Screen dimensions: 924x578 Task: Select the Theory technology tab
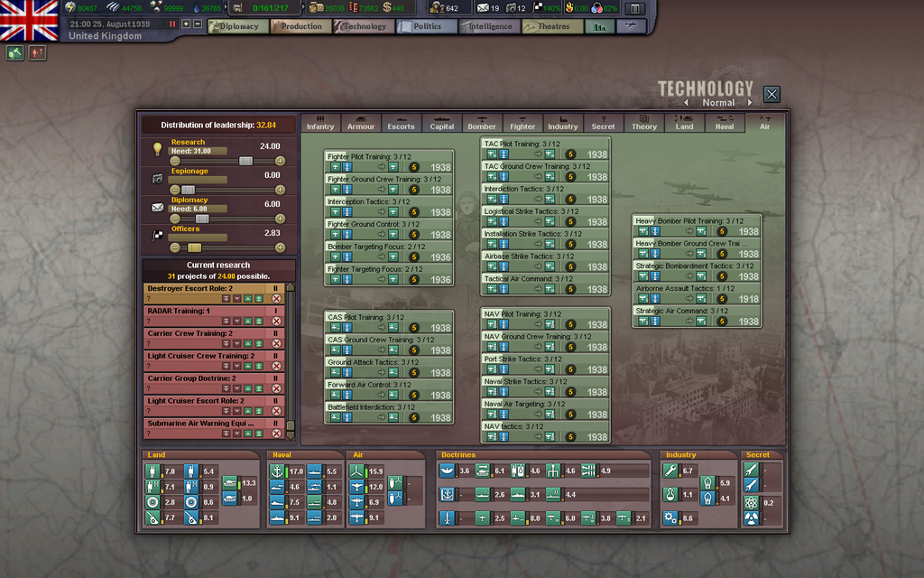[643, 123]
